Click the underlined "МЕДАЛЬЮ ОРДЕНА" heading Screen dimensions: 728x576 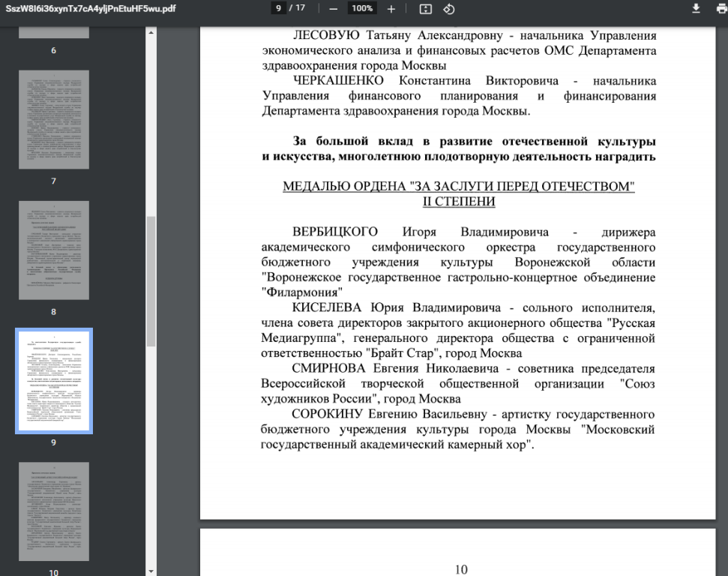(458, 187)
